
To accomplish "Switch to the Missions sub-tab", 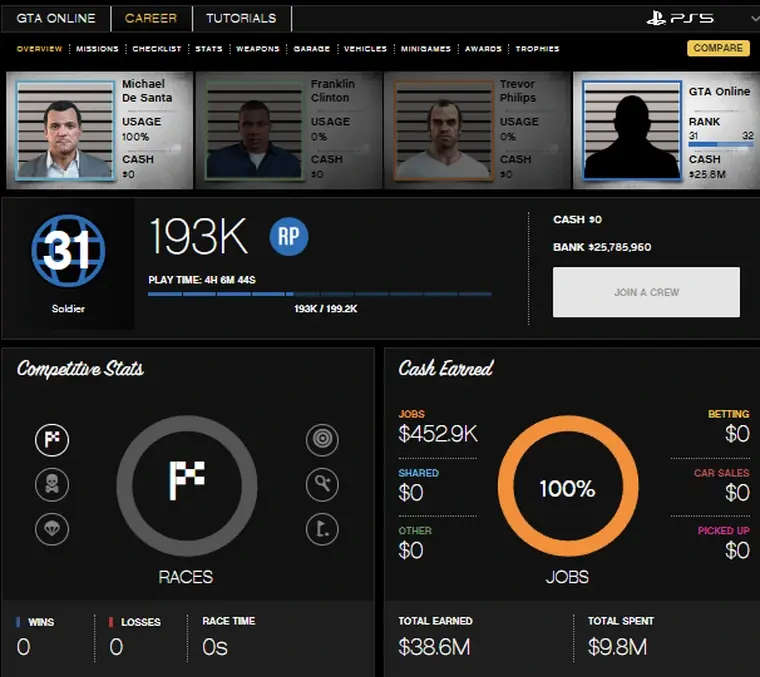I will click(x=97, y=48).
